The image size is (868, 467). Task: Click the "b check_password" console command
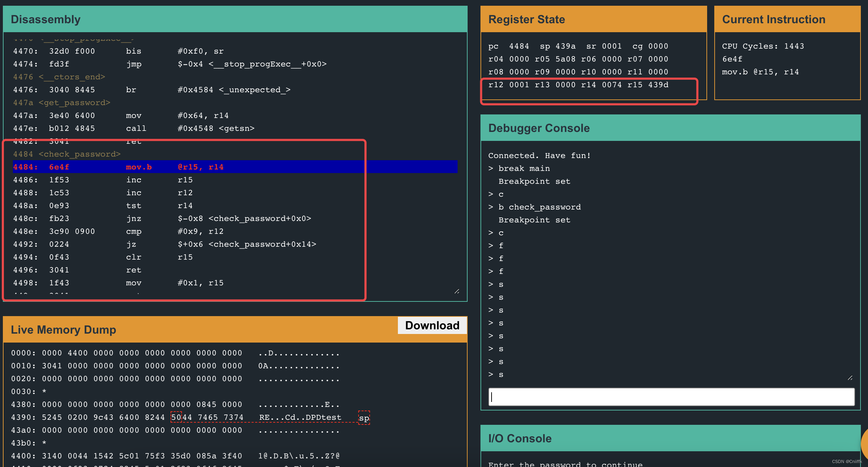pyautogui.click(x=539, y=207)
